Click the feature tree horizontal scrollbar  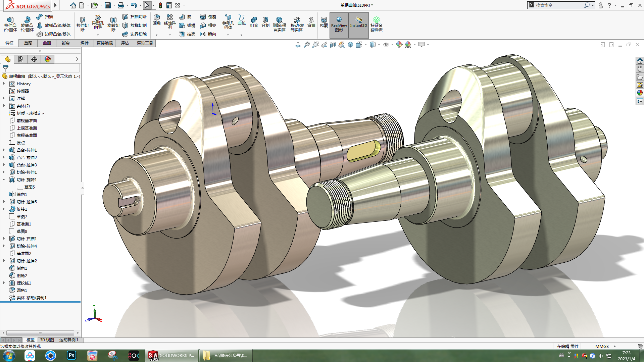point(40,333)
